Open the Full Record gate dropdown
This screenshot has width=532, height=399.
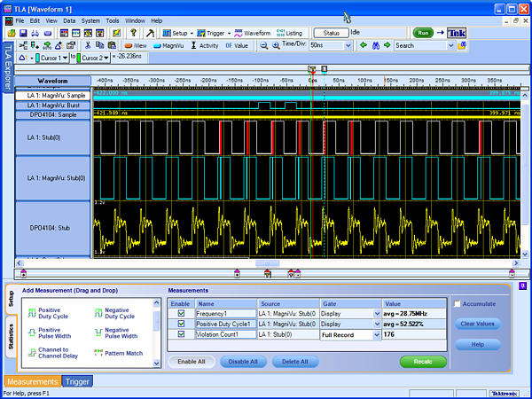tap(377, 335)
